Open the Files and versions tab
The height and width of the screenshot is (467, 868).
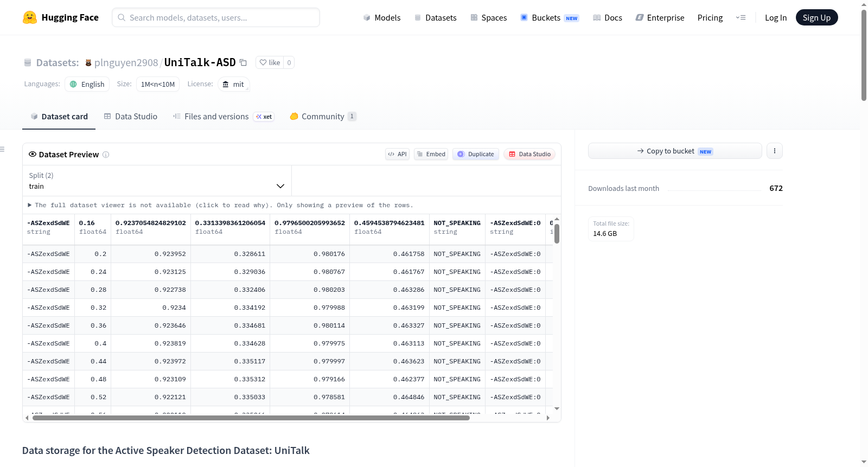pos(224,116)
